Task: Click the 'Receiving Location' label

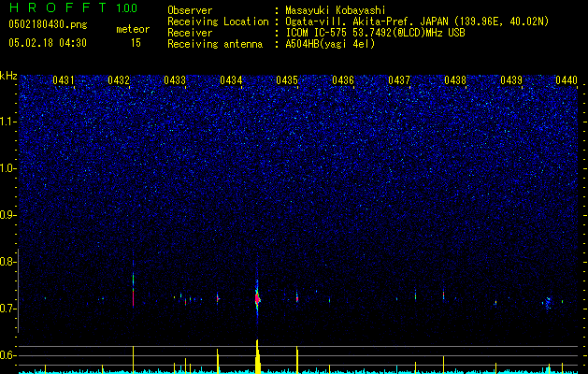Action: [218, 22]
